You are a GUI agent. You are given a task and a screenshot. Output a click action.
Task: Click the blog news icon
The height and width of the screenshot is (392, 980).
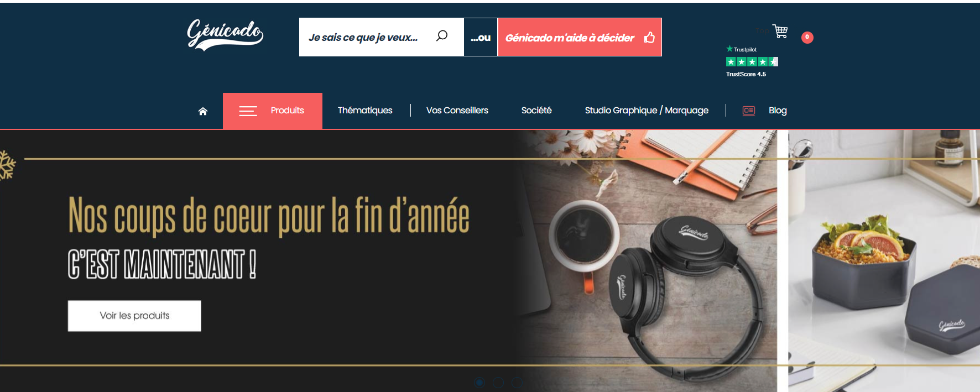pos(749,111)
